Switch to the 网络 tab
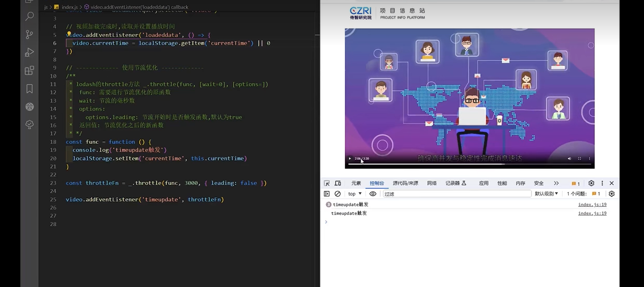 [x=432, y=183]
